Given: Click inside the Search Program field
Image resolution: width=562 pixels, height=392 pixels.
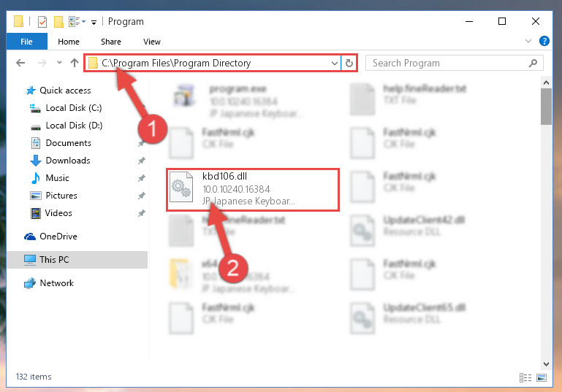Looking at the screenshot, I should pos(448,64).
